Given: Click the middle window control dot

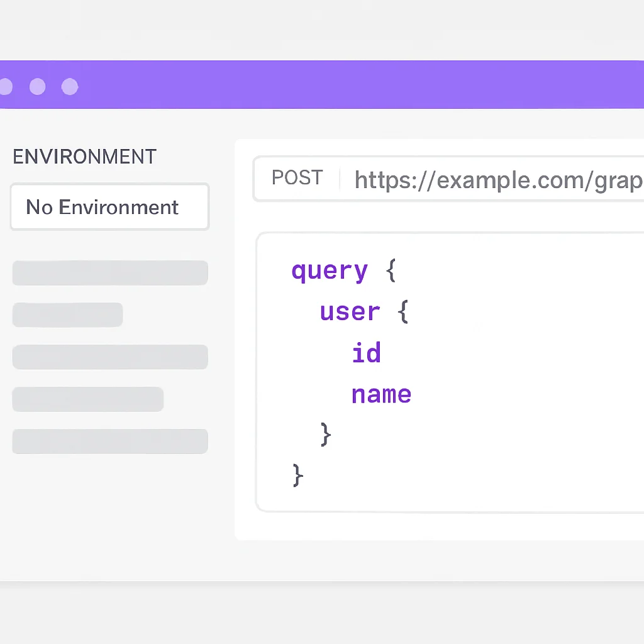Looking at the screenshot, I should point(37,86).
